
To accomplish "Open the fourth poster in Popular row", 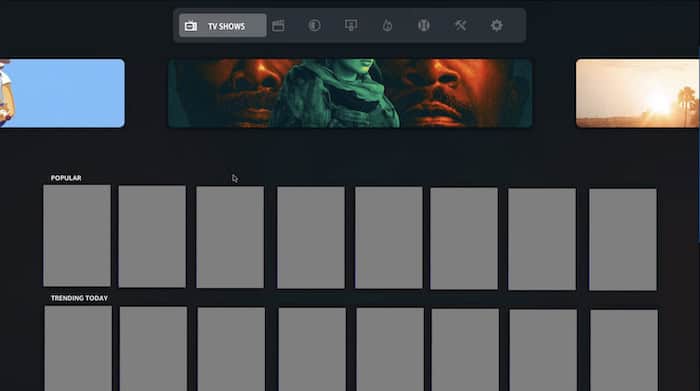I will [x=311, y=237].
